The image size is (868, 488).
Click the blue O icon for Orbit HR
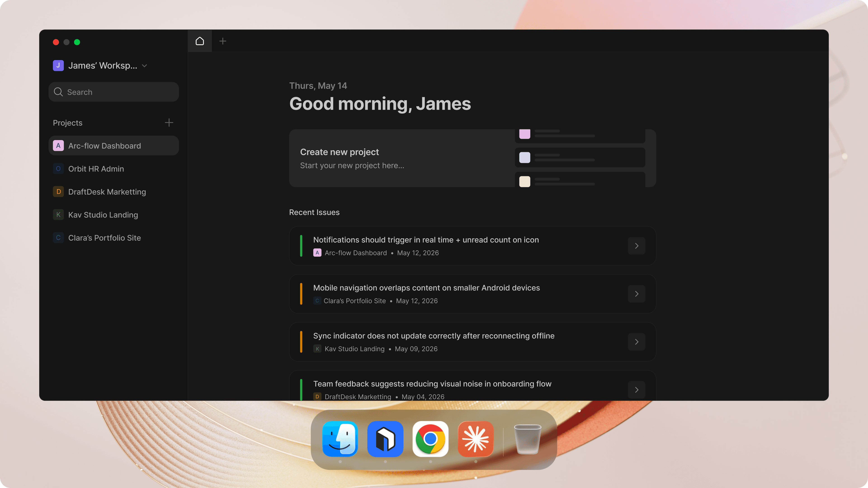[58, 169]
